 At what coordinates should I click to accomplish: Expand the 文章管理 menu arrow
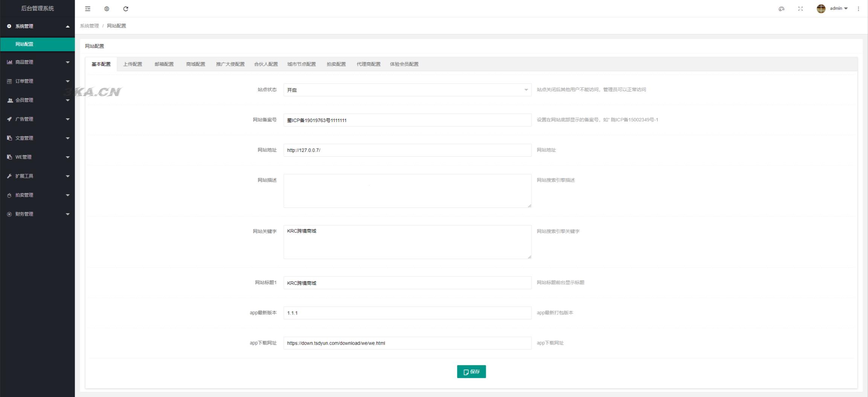[x=68, y=138]
